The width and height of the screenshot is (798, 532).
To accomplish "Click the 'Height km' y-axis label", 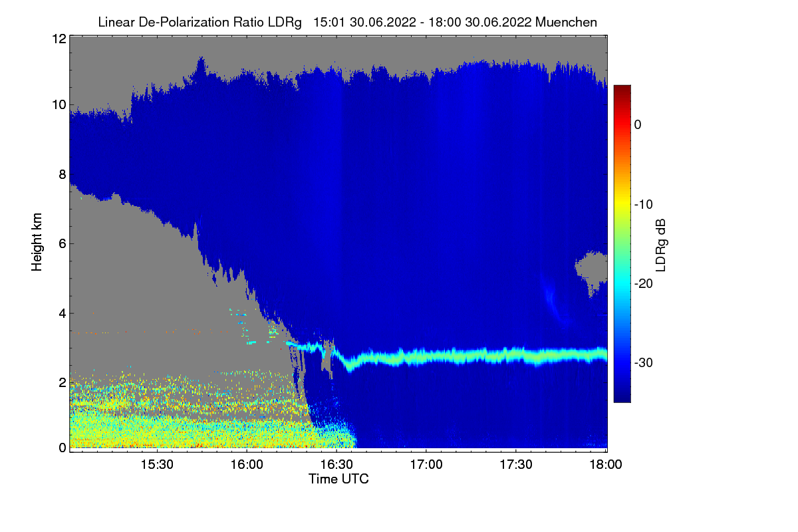I will (x=37, y=243).
